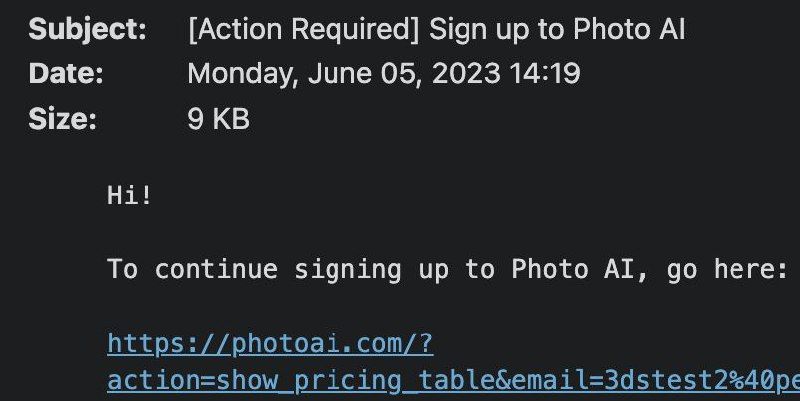Click the "[Action Required]" tag in subject
The height and width of the screenshot is (401, 800).
[304, 29]
